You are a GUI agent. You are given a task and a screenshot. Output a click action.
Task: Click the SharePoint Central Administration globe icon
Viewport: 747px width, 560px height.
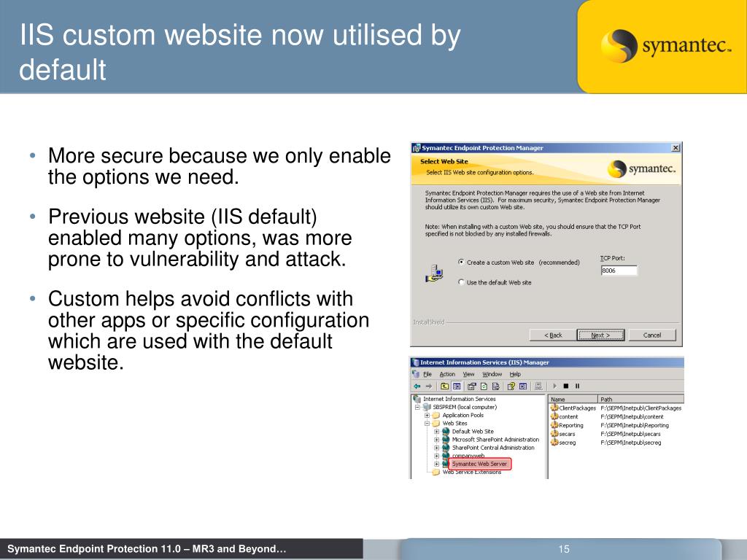pos(446,448)
